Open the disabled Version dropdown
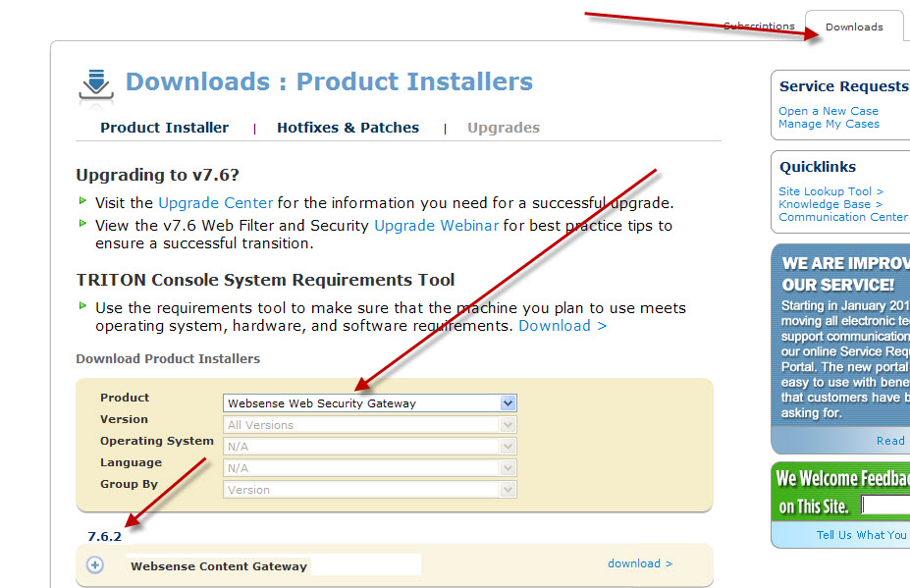This screenshot has width=910, height=588. (370, 425)
